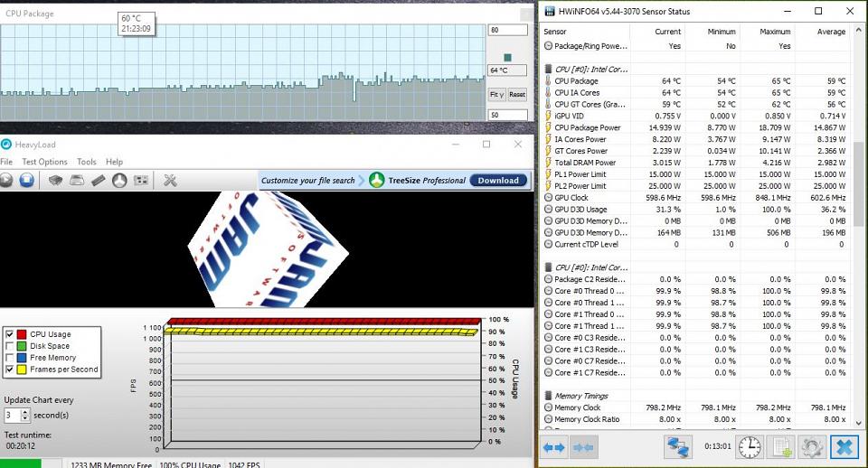Click HWiNFO logging sheet with plus icon

(781, 447)
